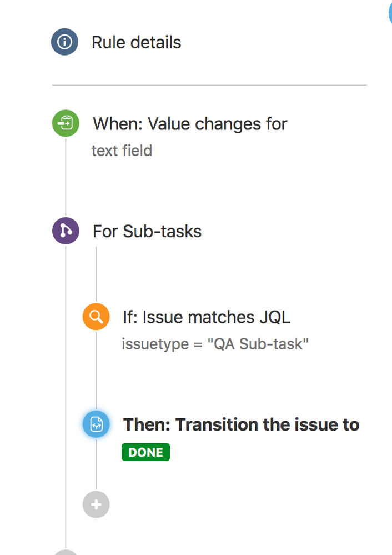Open the orange JQL condition magnifier icon
Image resolution: width=392 pixels, height=555 pixels.
coord(96,317)
